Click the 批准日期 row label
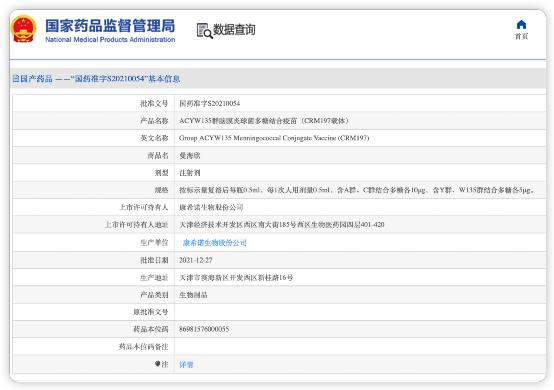 pyautogui.click(x=154, y=260)
